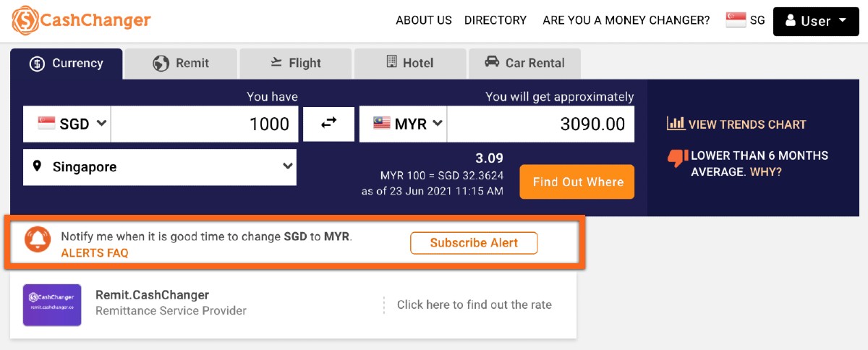Screen dimensions: 868x350
Task: Click the orange alert bell icon
Action: pyautogui.click(x=38, y=239)
